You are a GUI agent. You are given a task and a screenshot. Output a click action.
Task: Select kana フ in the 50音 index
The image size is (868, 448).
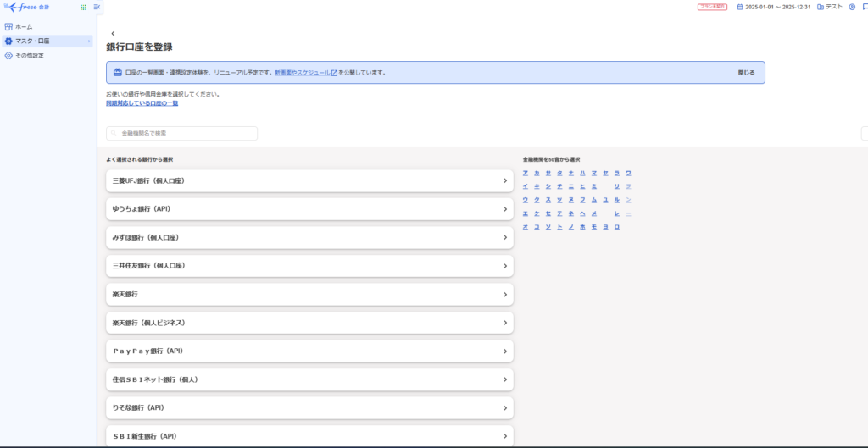tap(582, 200)
